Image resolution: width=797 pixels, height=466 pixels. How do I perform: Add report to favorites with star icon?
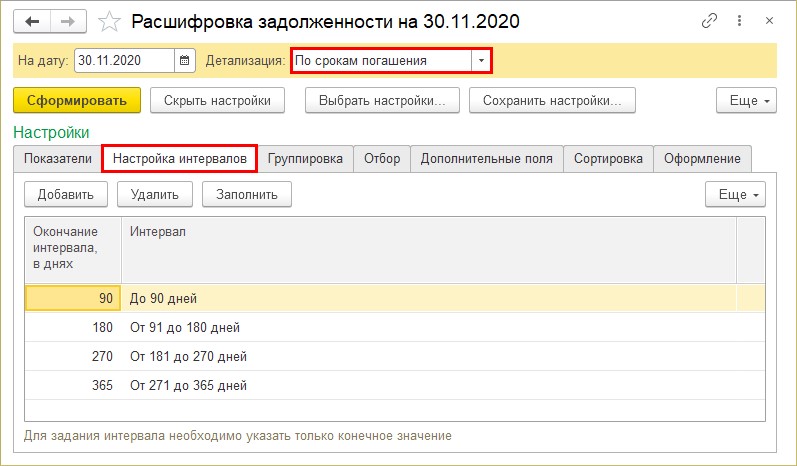coord(109,22)
